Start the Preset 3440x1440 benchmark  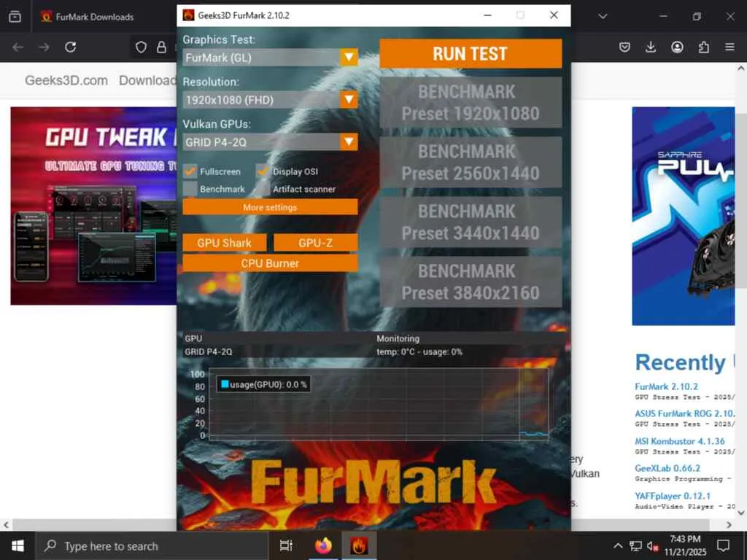[471, 222]
